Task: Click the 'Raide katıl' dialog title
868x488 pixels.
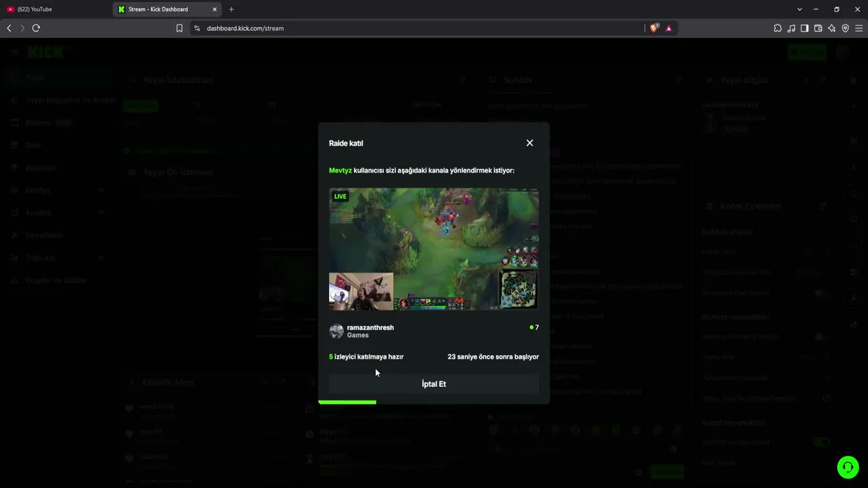Action: tap(346, 143)
